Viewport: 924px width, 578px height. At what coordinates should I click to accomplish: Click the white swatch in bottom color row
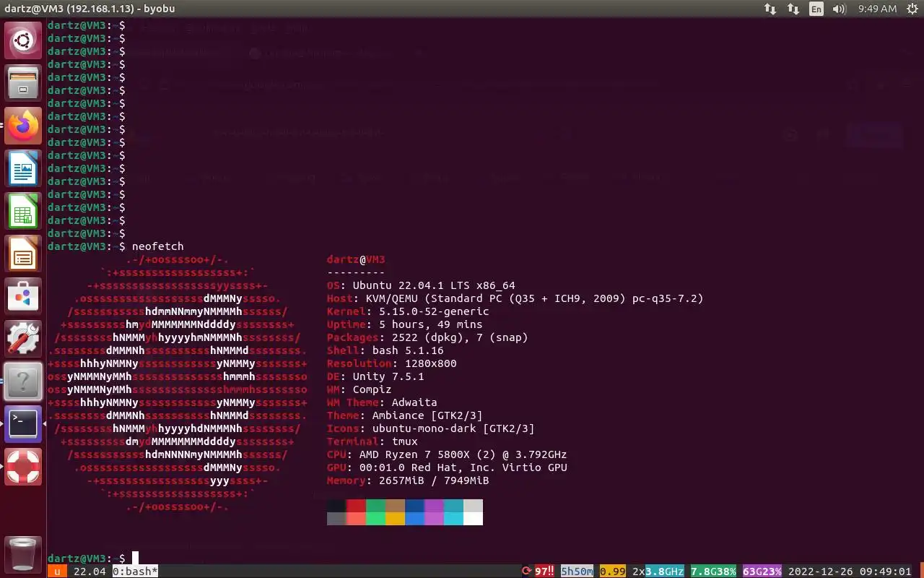tap(473, 519)
